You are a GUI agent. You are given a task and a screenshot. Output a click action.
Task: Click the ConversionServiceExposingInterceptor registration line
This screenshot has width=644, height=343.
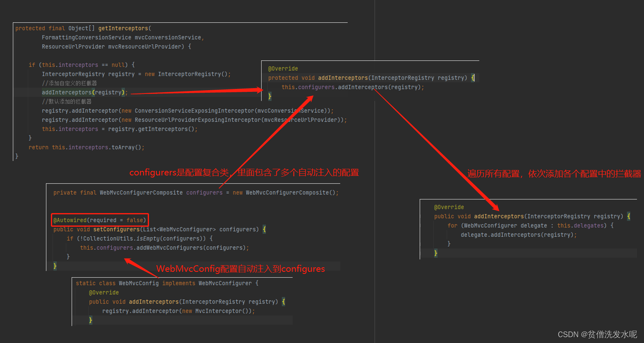click(x=187, y=110)
